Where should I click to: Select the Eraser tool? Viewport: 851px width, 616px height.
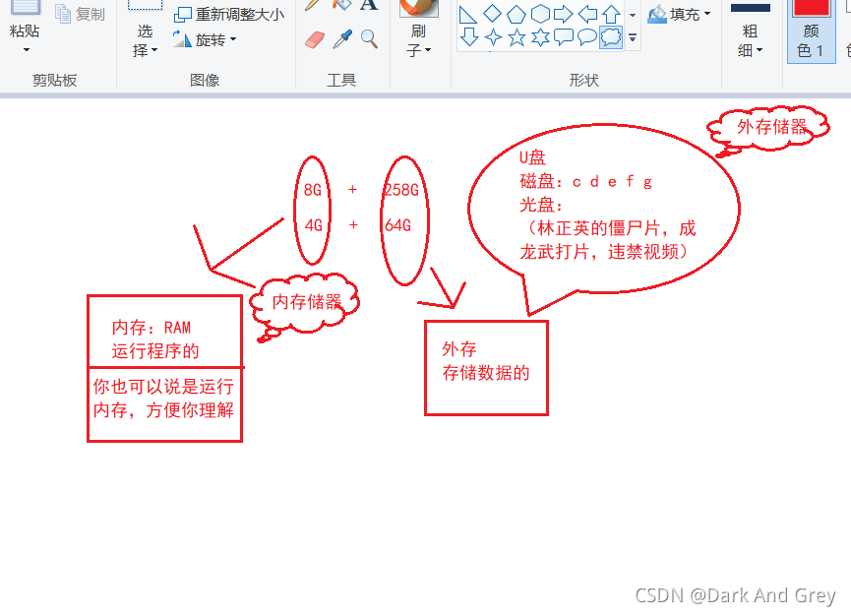pyautogui.click(x=315, y=39)
